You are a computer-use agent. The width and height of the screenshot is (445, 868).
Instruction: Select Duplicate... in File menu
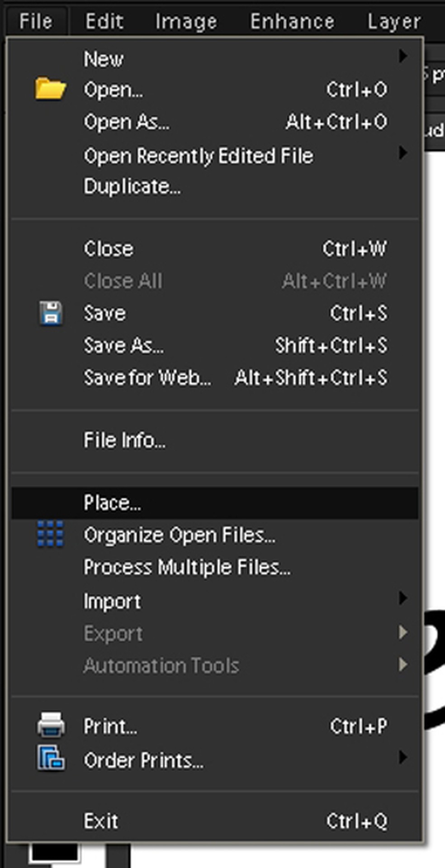[132, 187]
